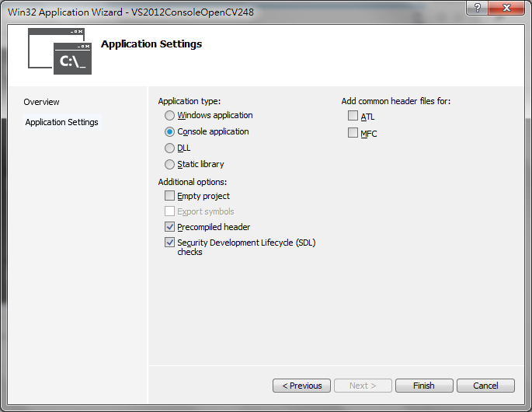The image size is (532, 412).
Task: Click the Add common header files for: label
Action: 396,101
